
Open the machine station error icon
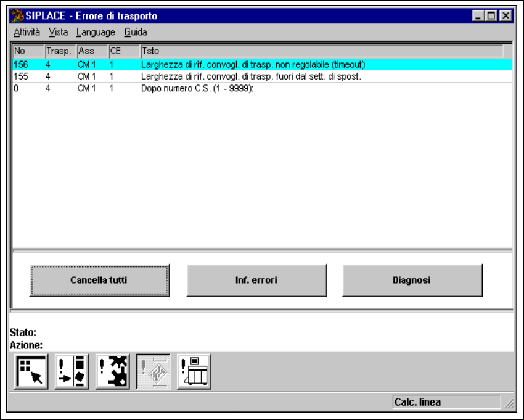coord(194,371)
